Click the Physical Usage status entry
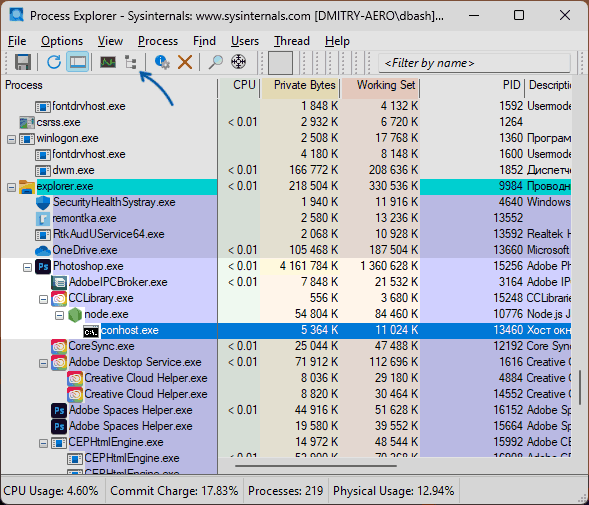 tap(394, 491)
